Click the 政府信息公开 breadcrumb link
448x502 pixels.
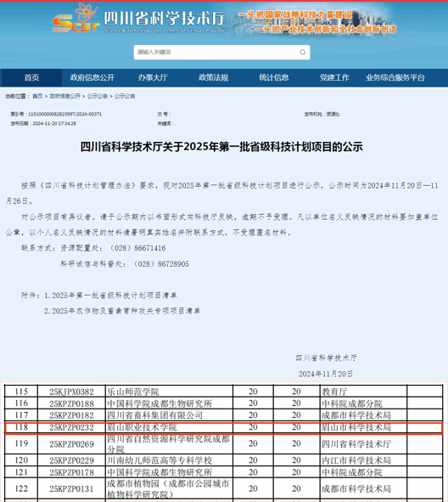pyautogui.click(x=65, y=96)
